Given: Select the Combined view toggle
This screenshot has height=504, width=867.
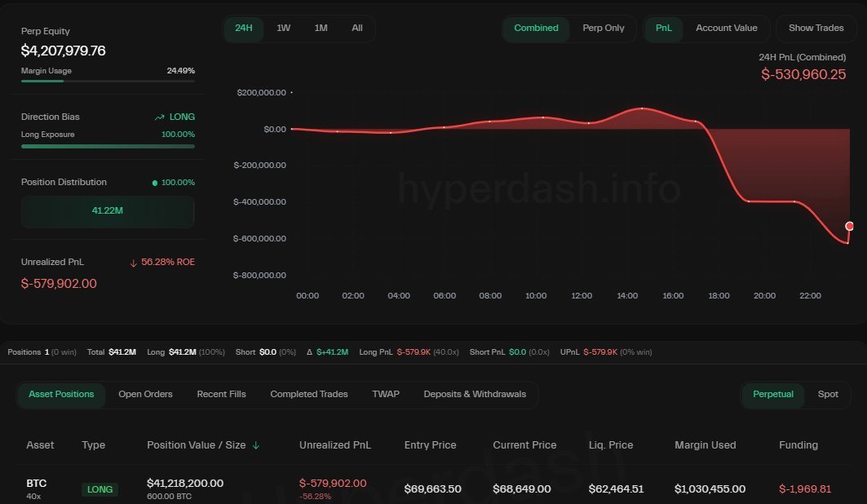Looking at the screenshot, I should tap(536, 28).
